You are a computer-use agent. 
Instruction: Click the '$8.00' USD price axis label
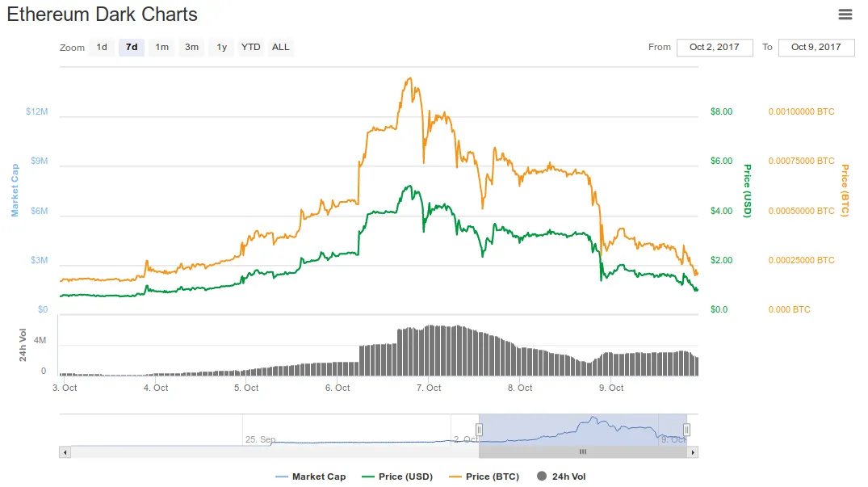pyautogui.click(x=721, y=111)
